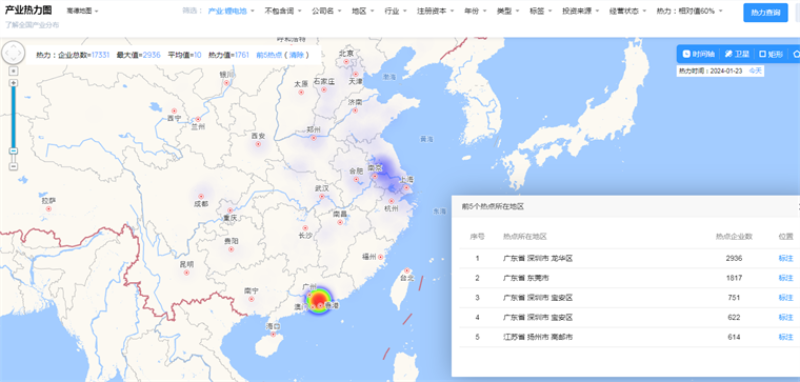Click the 企业总数 value 17331

tap(100, 55)
